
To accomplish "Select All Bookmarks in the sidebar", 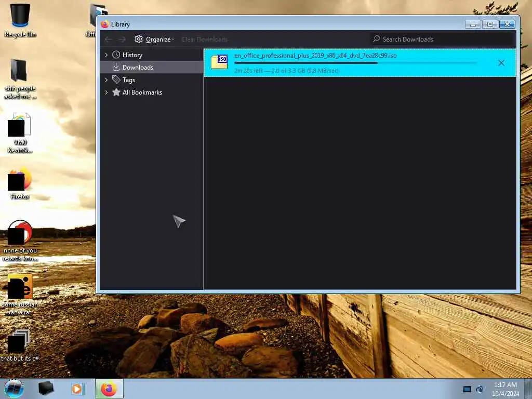I will pyautogui.click(x=152, y=92).
